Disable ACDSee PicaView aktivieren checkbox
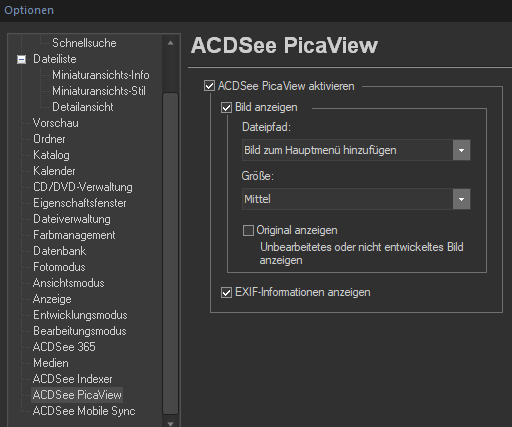Image resolution: width=512 pixels, height=427 pixels. (209, 86)
